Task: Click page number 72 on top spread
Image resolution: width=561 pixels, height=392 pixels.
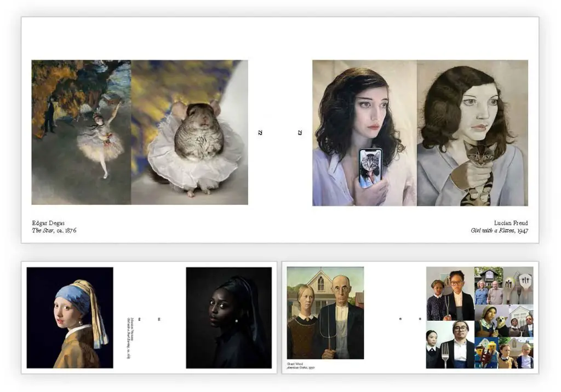Action: [x=260, y=132]
